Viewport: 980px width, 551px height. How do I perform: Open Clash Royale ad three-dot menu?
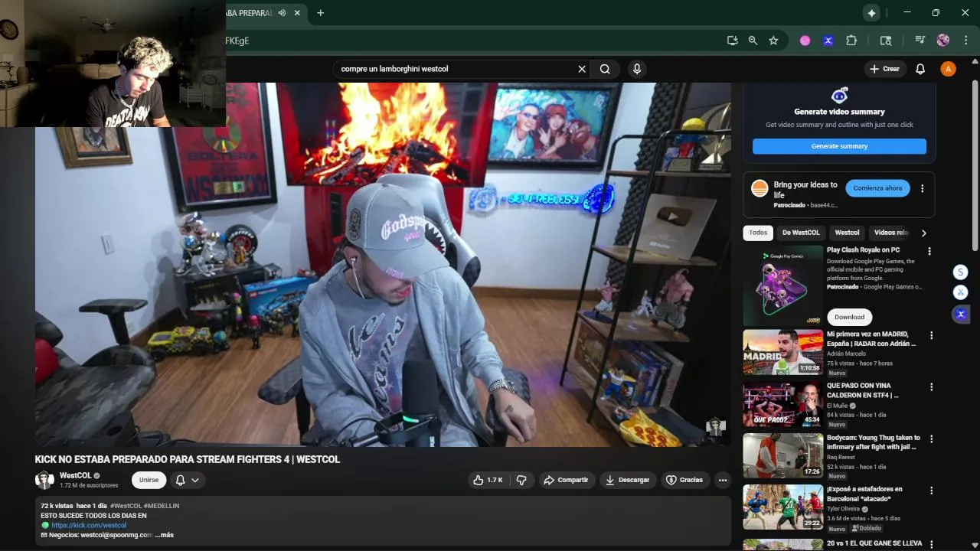pyautogui.click(x=929, y=251)
